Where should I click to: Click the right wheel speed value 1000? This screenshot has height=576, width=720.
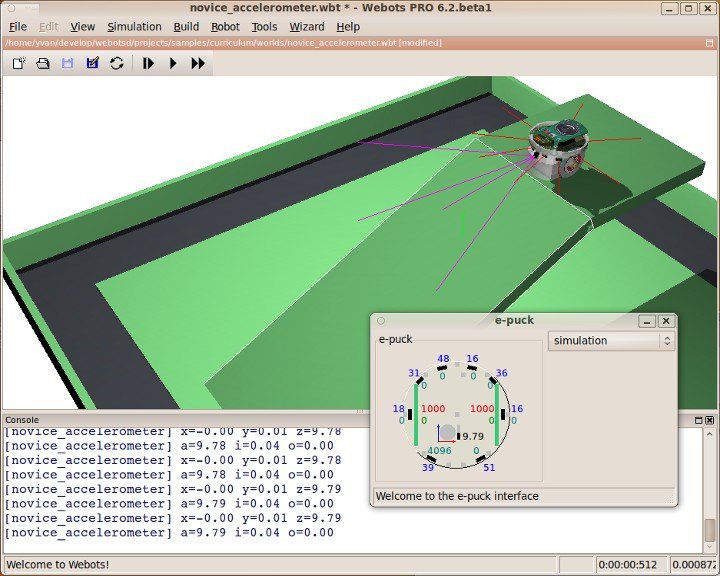pyautogui.click(x=482, y=408)
